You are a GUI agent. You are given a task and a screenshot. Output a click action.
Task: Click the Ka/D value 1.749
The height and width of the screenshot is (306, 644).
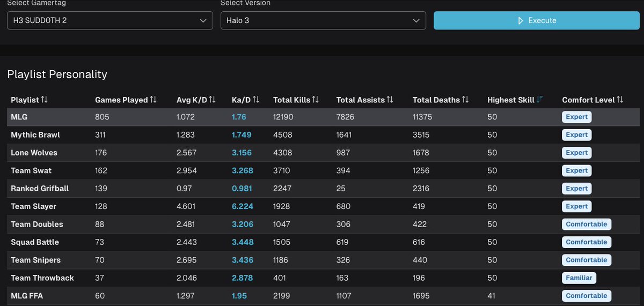[241, 135]
